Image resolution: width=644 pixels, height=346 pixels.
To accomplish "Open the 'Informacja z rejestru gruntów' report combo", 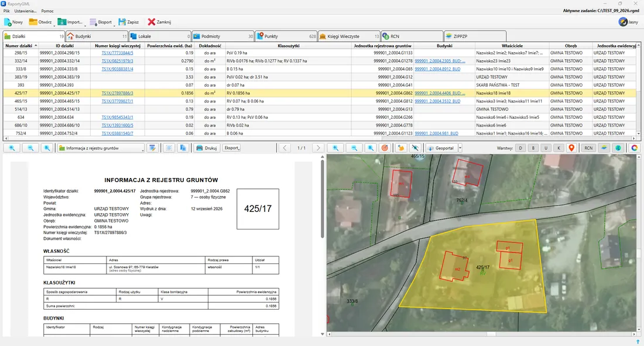I will (101, 148).
